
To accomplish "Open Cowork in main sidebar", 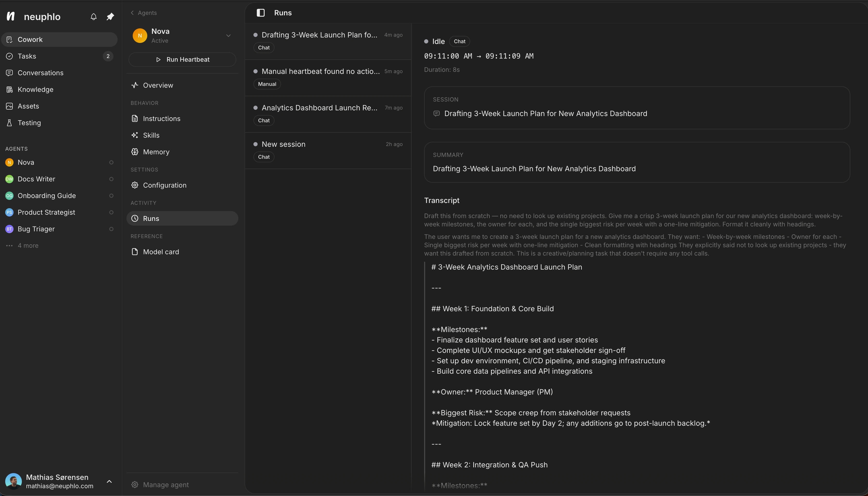I will (59, 40).
